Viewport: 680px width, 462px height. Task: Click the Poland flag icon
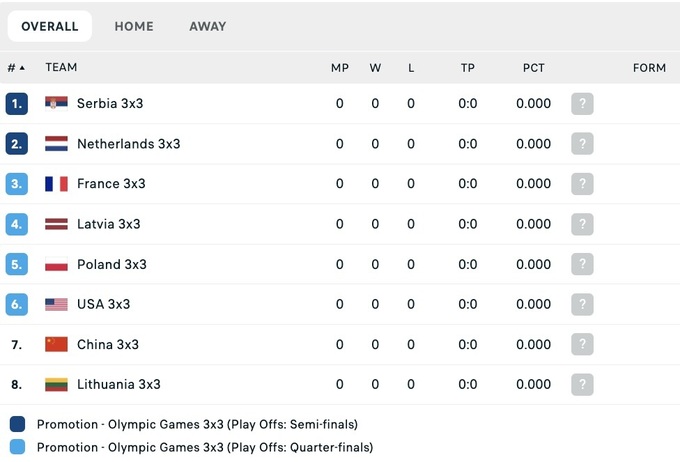click(56, 264)
